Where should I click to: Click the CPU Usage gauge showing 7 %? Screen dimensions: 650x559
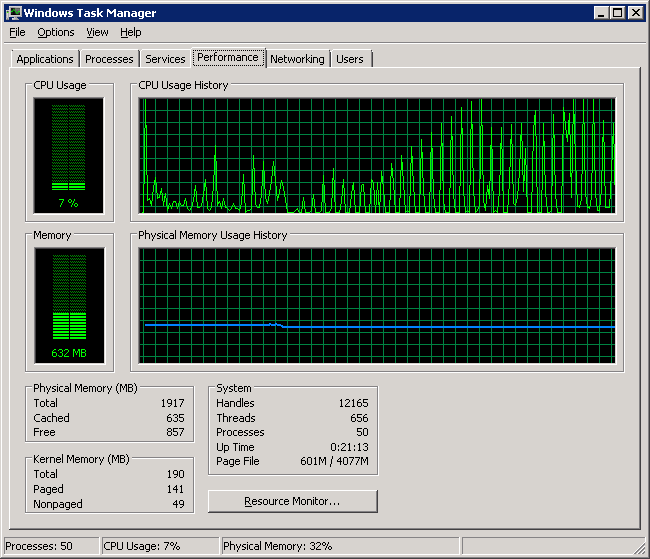[x=68, y=155]
